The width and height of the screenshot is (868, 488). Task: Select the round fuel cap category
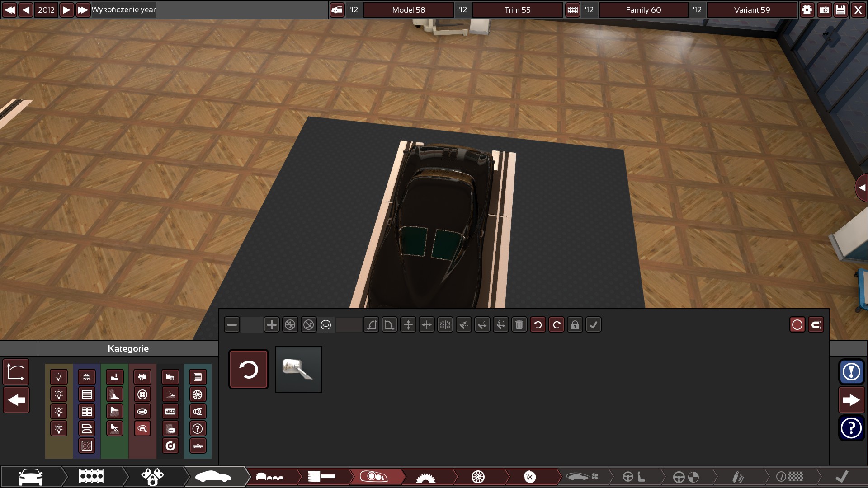click(142, 394)
